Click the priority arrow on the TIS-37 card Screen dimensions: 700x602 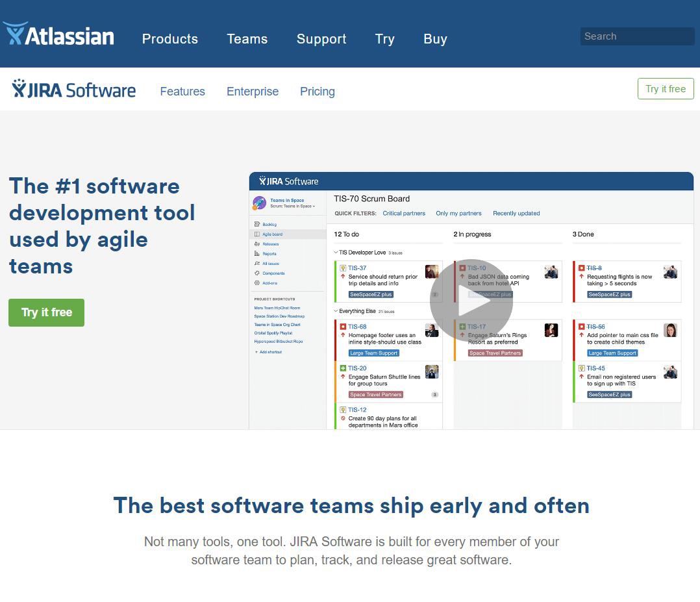pyautogui.click(x=343, y=277)
